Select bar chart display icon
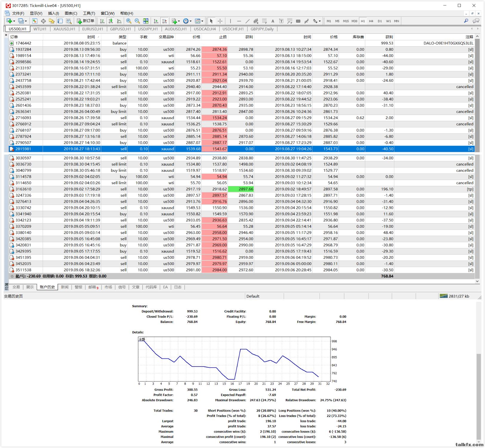Image resolution: width=485 pixels, height=448 pixels. pos(102,21)
